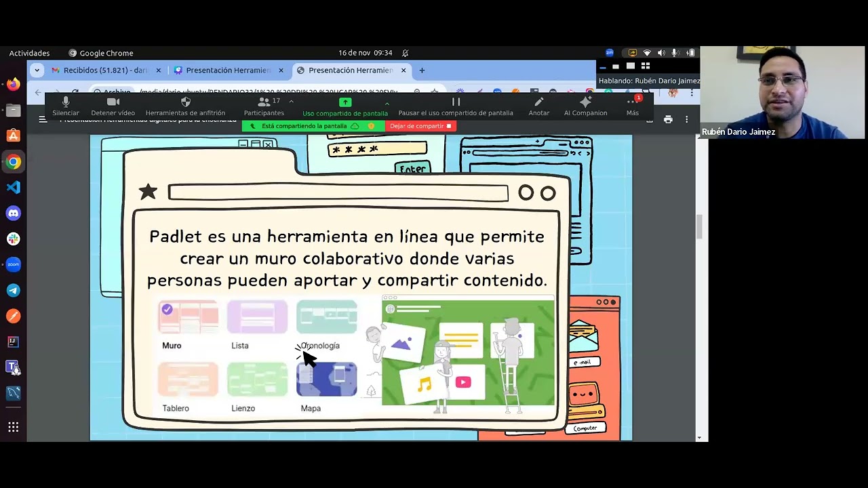Click the scrollbar down arrow in the PDF viewer
Viewport: 868px width, 488px height.
[699, 437]
